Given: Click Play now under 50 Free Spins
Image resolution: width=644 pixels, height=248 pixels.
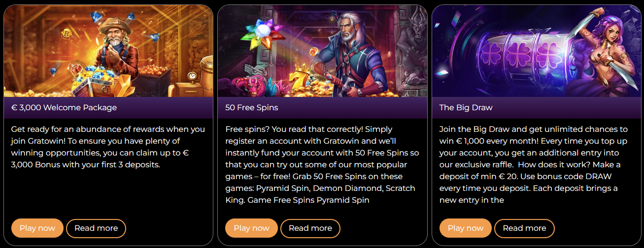Looking at the screenshot, I should (251, 228).
